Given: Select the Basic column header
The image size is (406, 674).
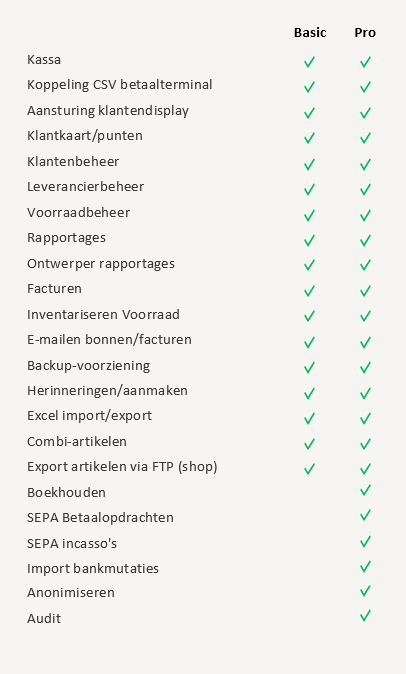Looking at the screenshot, I should (x=310, y=33).
